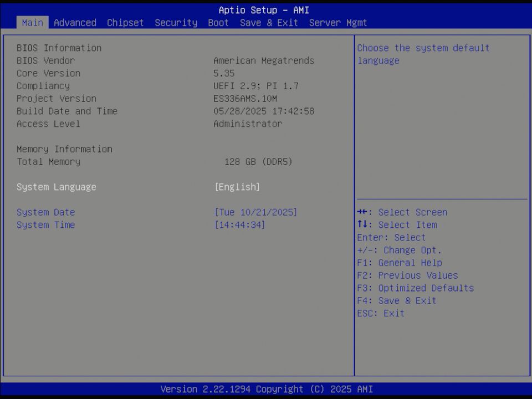532x399 pixels.
Task: Switch to the Advanced tab
Action: click(75, 23)
